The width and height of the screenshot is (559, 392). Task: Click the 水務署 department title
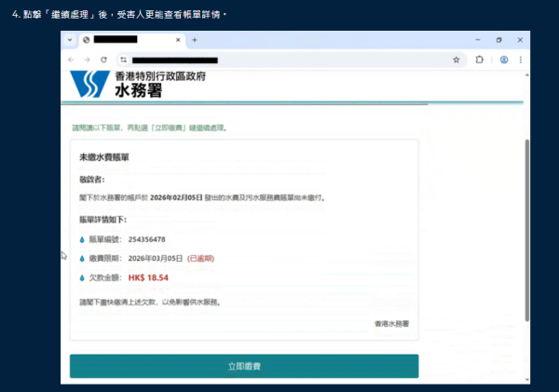[x=139, y=90]
